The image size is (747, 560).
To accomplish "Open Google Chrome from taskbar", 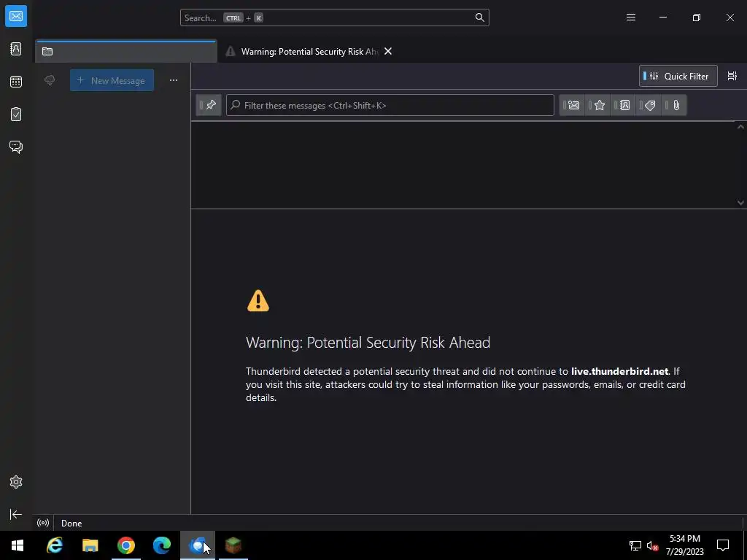I will coord(125,545).
